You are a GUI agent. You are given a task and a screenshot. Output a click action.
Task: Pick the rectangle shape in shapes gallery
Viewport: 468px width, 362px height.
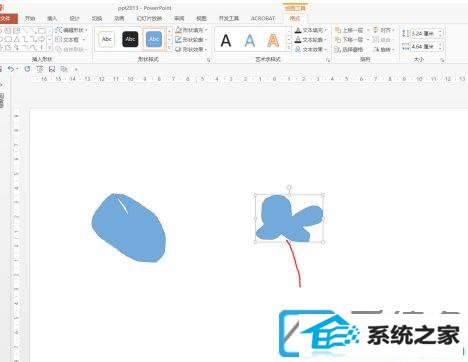pos(42,31)
